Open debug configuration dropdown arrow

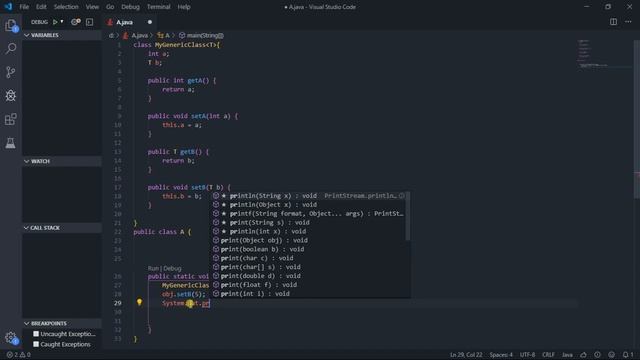click(62, 22)
